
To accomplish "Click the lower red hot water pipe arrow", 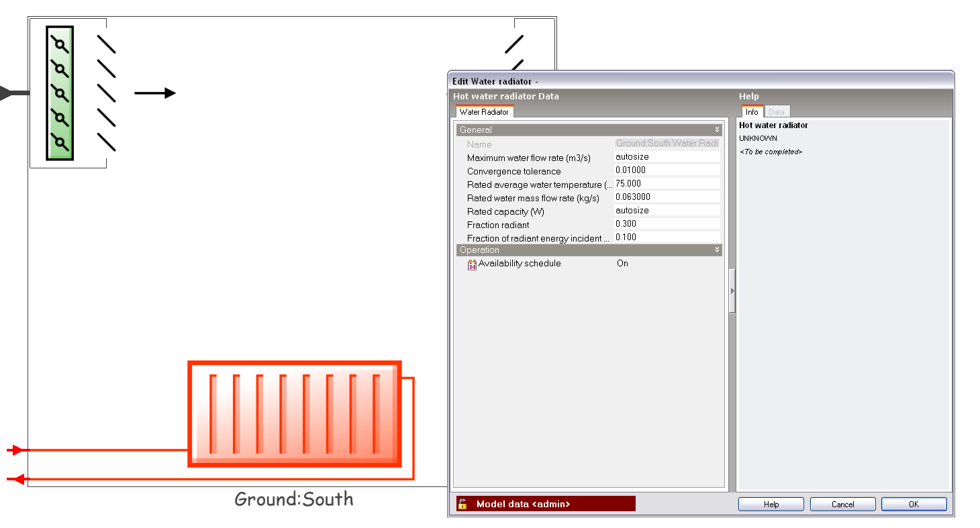I will pos(16,479).
